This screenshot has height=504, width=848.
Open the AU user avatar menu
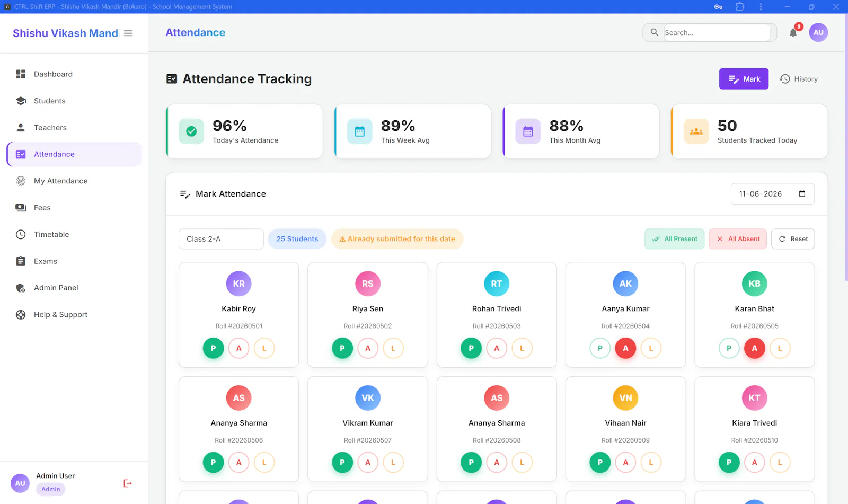(818, 32)
